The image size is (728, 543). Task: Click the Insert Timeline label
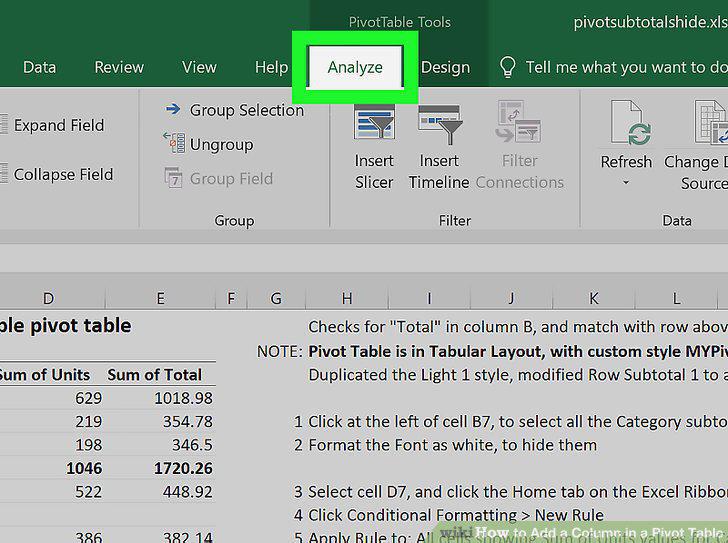point(439,172)
